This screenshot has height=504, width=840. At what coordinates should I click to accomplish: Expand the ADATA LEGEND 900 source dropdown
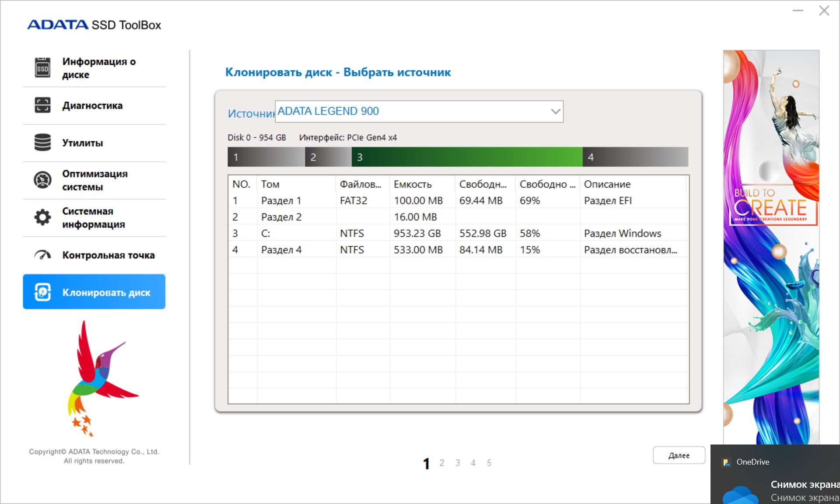(x=419, y=112)
